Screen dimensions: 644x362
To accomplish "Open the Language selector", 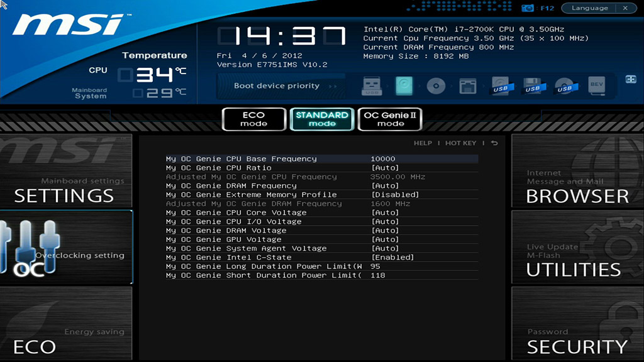I will click(x=590, y=8).
